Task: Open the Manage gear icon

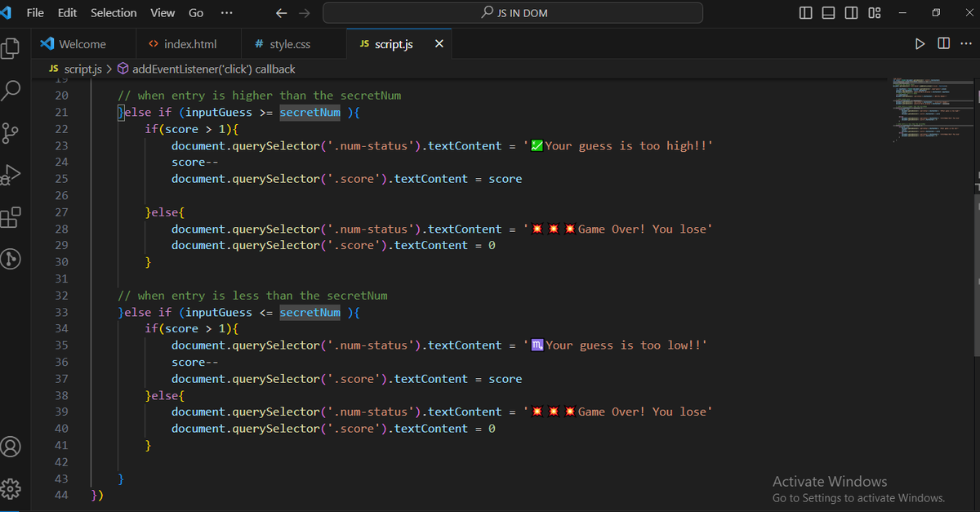Action: [x=11, y=490]
